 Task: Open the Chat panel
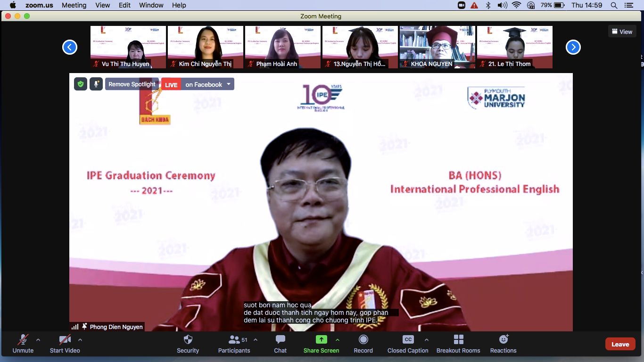[x=280, y=344]
